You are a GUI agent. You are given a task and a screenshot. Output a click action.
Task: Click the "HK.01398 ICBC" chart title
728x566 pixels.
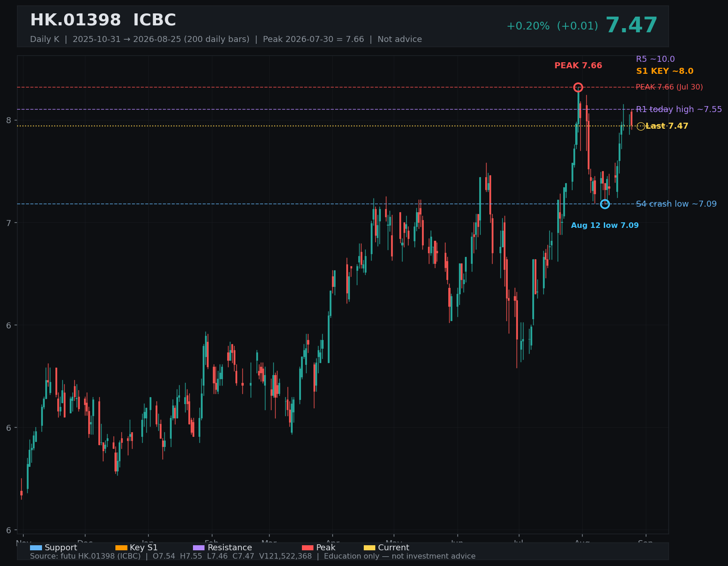(x=103, y=20)
